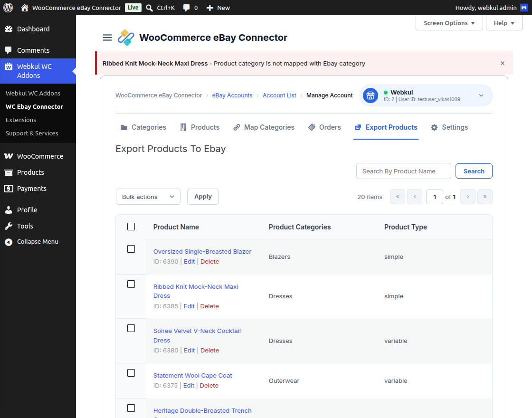Switch to the Products tab
The width and height of the screenshot is (532, 418).
pyautogui.click(x=200, y=127)
